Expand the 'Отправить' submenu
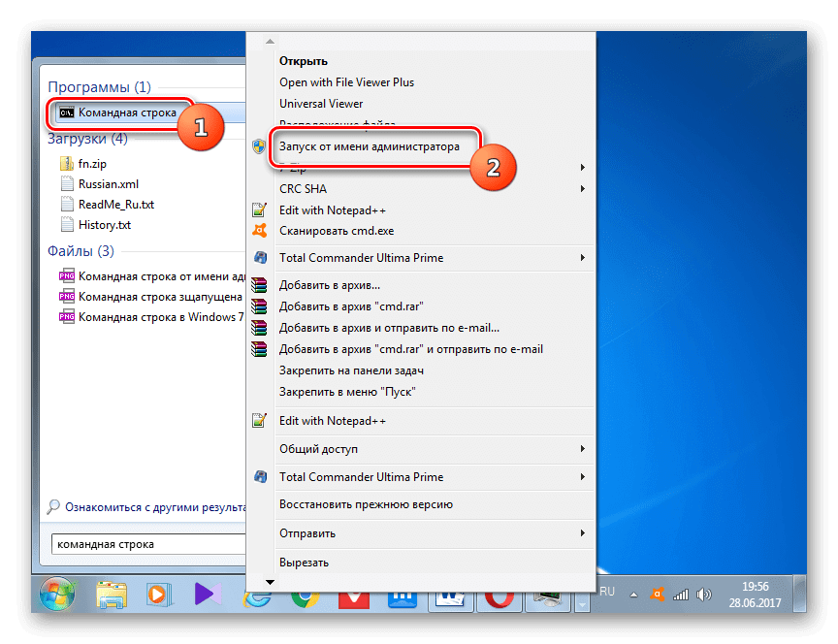 click(583, 533)
